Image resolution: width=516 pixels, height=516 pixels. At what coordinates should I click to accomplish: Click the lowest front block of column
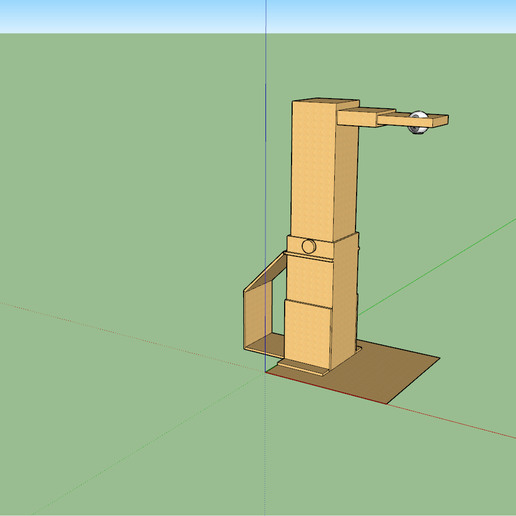tap(307, 334)
